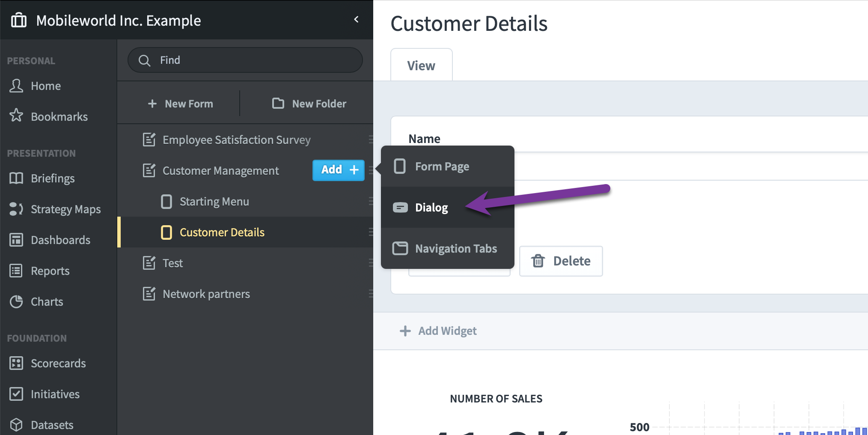Click the Navigation Tabs icon in the popup
Viewport: 868px width, 435px height.
coord(400,248)
